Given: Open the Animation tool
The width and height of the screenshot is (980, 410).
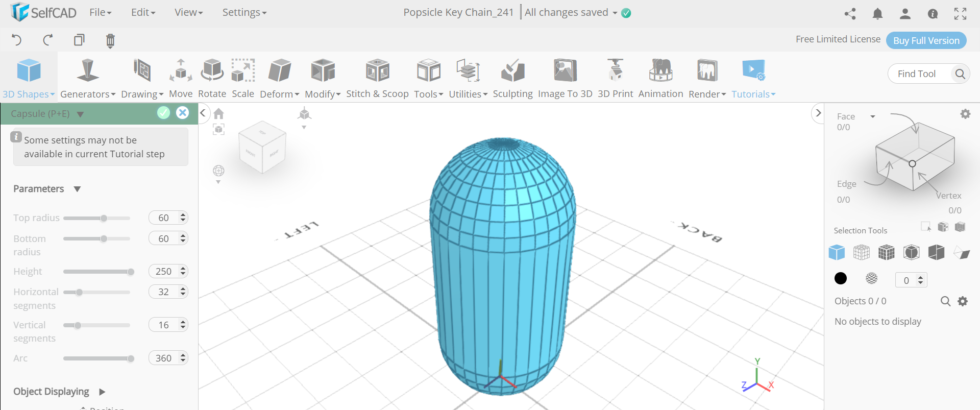Looking at the screenshot, I should pyautogui.click(x=660, y=78).
